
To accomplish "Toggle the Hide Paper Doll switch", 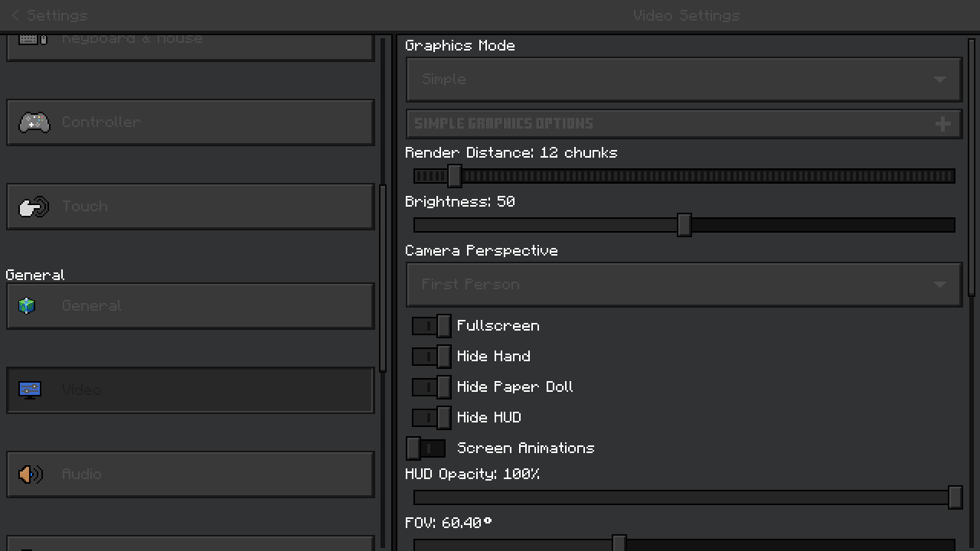I will [432, 387].
